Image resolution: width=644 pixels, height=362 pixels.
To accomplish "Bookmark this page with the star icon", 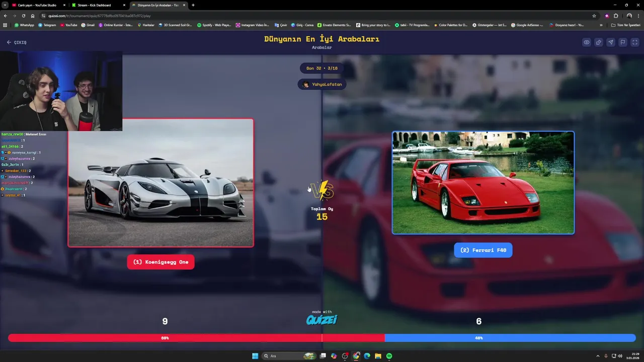I will pyautogui.click(x=594, y=16).
